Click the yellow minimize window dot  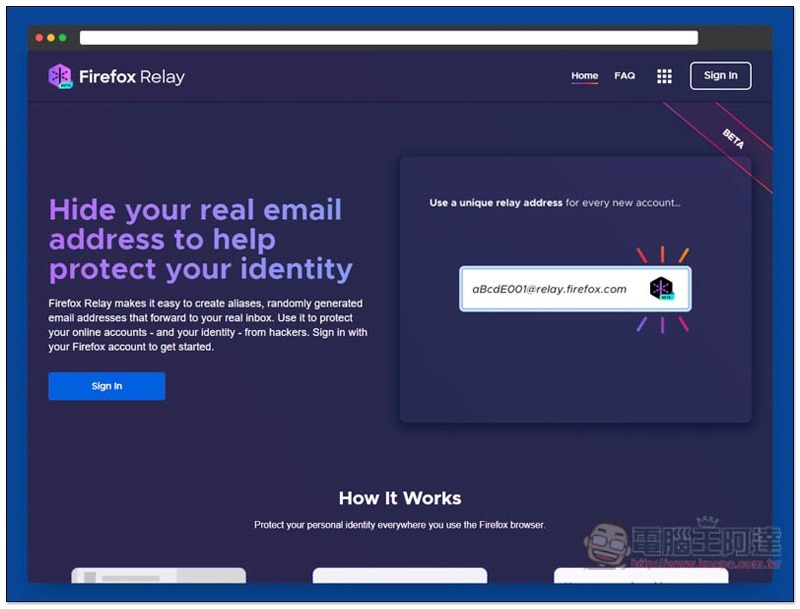(x=51, y=38)
